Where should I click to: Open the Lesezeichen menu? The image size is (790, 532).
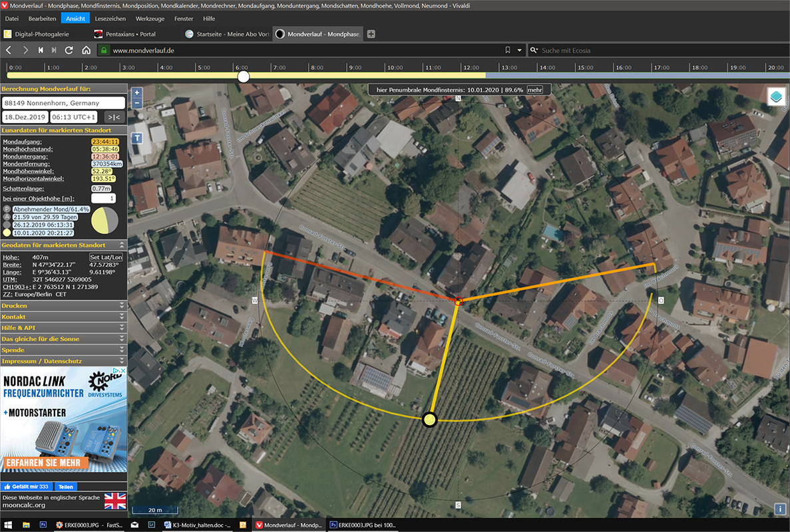click(x=110, y=19)
